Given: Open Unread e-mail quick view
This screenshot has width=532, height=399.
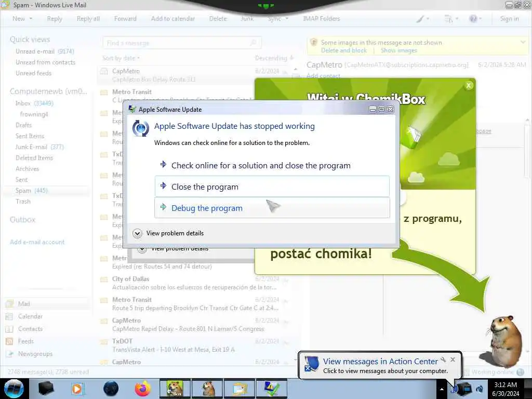Looking at the screenshot, I should click(x=45, y=51).
